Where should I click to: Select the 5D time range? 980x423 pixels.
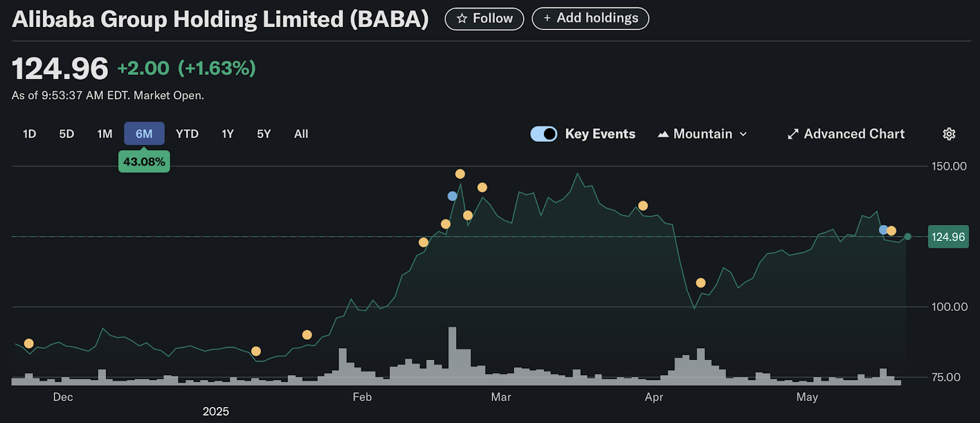[67, 134]
